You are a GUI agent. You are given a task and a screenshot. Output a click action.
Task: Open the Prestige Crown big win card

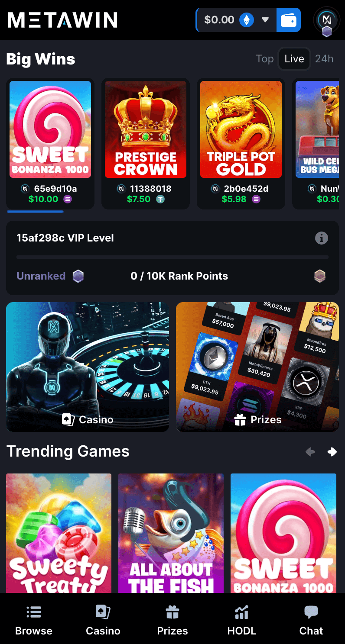tap(146, 143)
